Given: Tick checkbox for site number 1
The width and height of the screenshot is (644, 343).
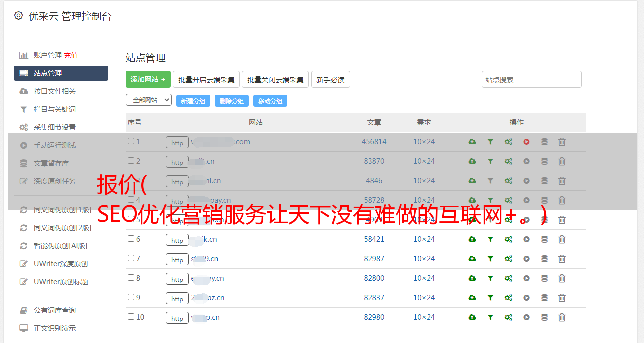Looking at the screenshot, I should pos(131,141).
